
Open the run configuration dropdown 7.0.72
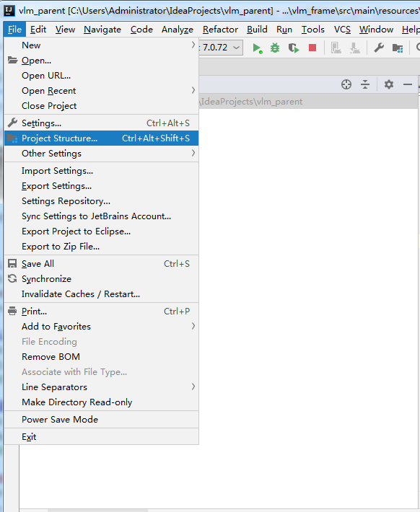221,48
